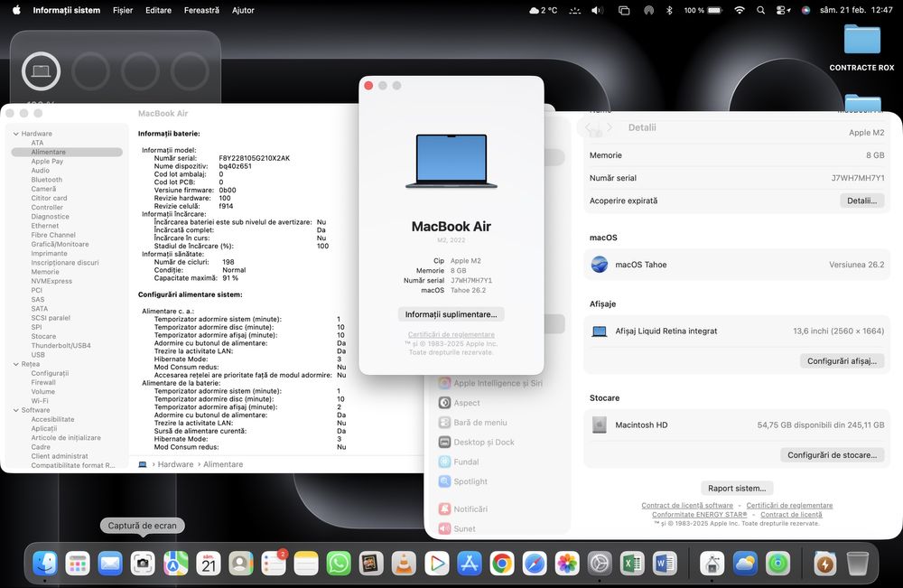The image size is (903, 588).
Task: Open Contacts from the Dock
Action: click(x=241, y=564)
